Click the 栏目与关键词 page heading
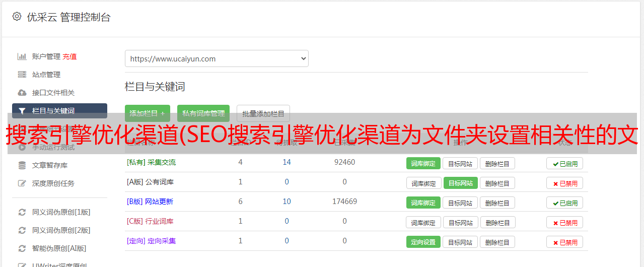This screenshot has width=644, height=267. (155, 87)
